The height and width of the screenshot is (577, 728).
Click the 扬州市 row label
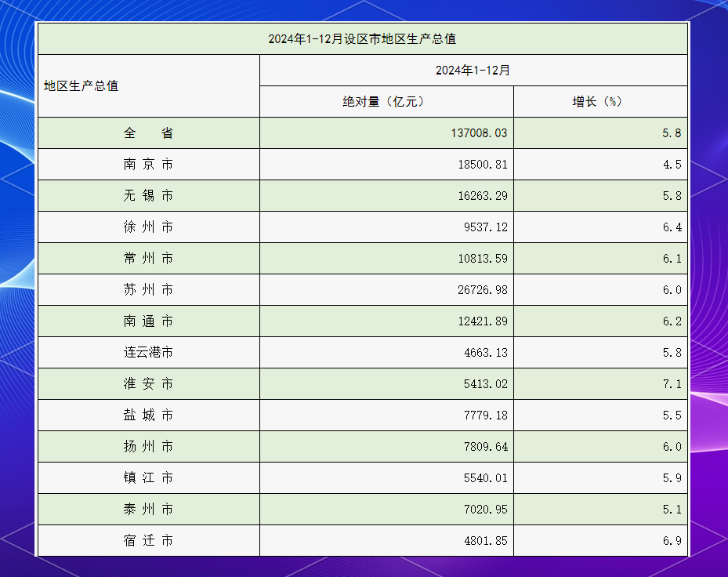point(149,446)
